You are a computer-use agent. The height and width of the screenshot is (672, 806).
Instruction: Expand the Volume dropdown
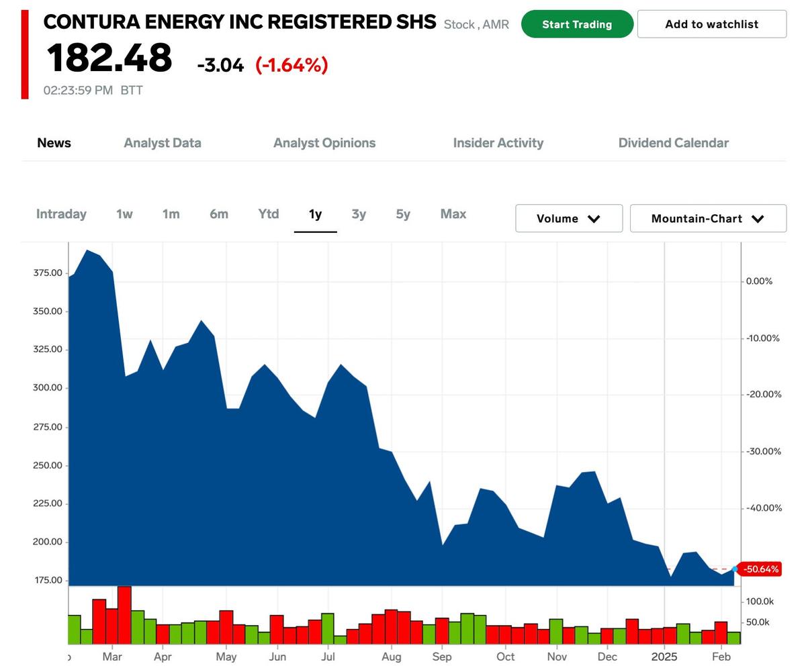click(568, 219)
